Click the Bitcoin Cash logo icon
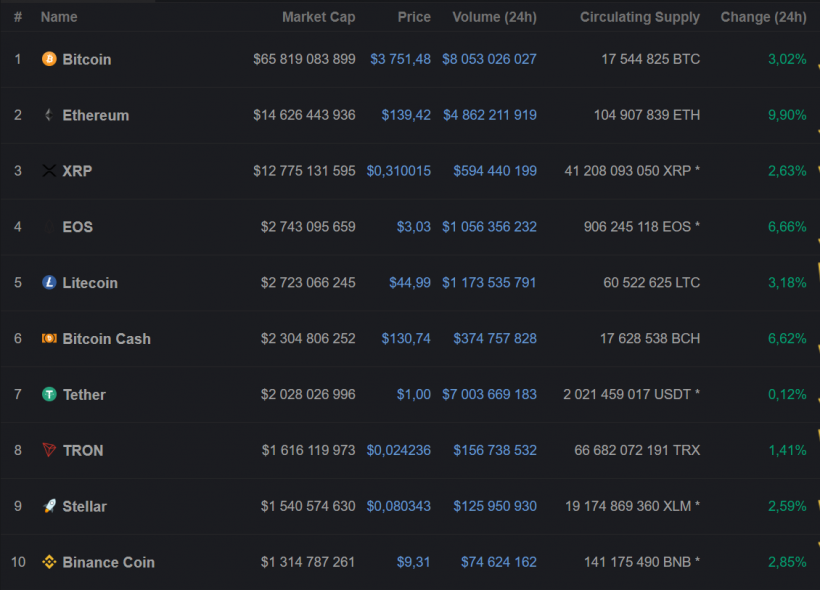Image resolution: width=820 pixels, height=590 pixels. (x=49, y=339)
